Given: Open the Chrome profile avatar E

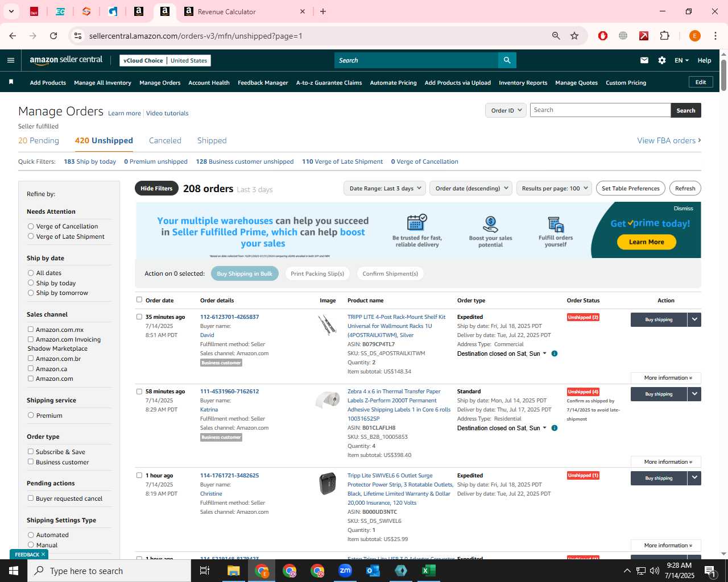Looking at the screenshot, I should pyautogui.click(x=694, y=36).
